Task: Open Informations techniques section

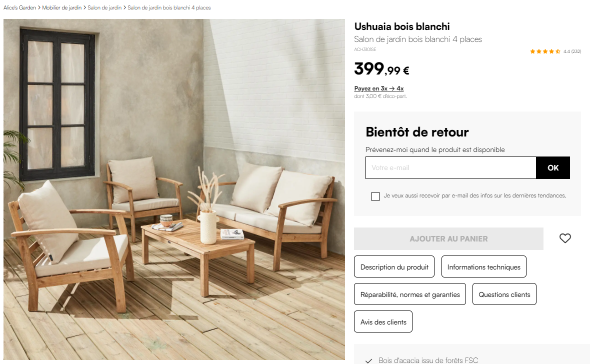Action: pyautogui.click(x=484, y=267)
